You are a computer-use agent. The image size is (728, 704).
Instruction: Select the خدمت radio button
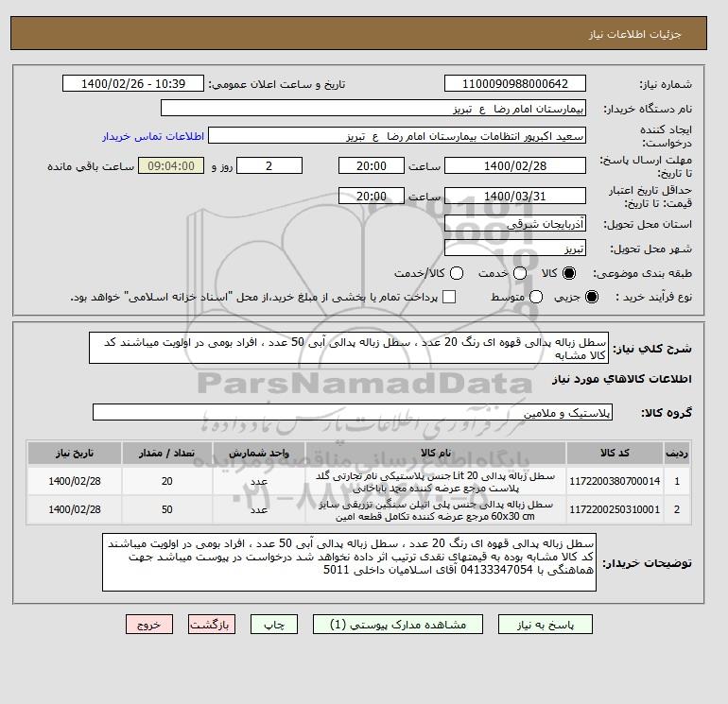pyautogui.click(x=520, y=273)
